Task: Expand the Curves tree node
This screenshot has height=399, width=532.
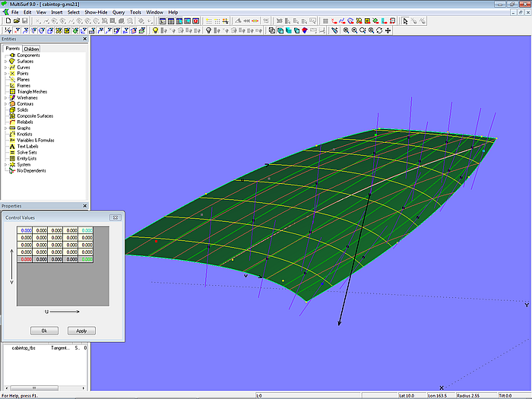Action: (x=5, y=68)
